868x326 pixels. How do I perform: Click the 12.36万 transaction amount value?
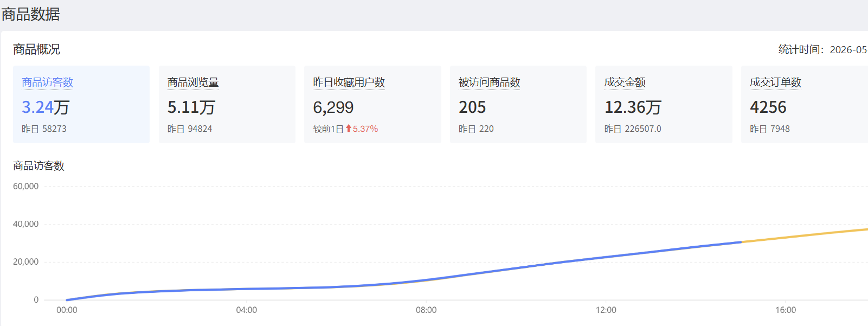point(633,107)
